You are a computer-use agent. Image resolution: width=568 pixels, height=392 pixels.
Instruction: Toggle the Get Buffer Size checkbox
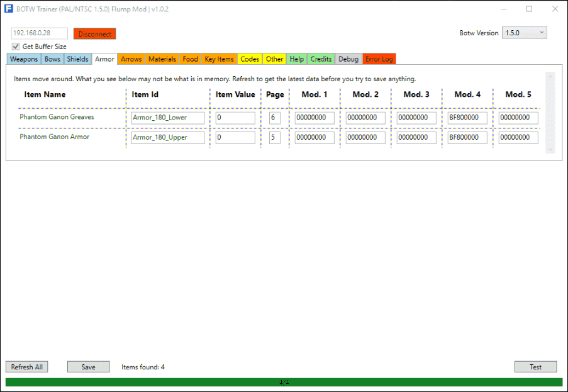[x=16, y=47]
